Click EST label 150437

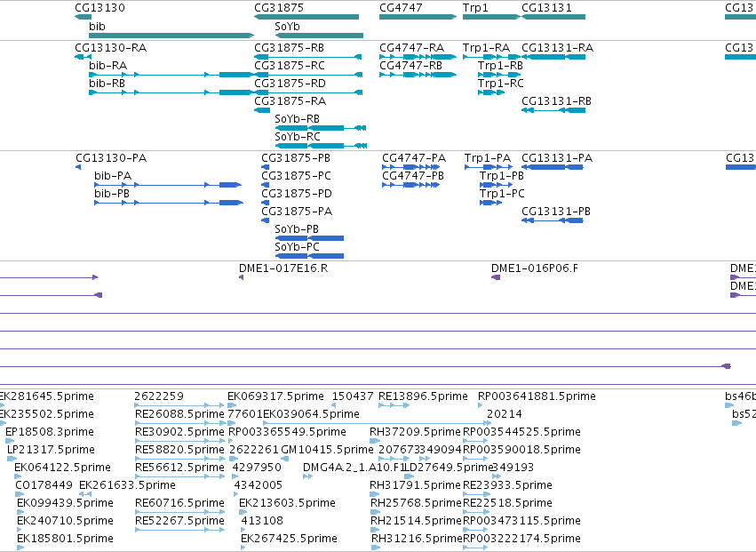[353, 396]
